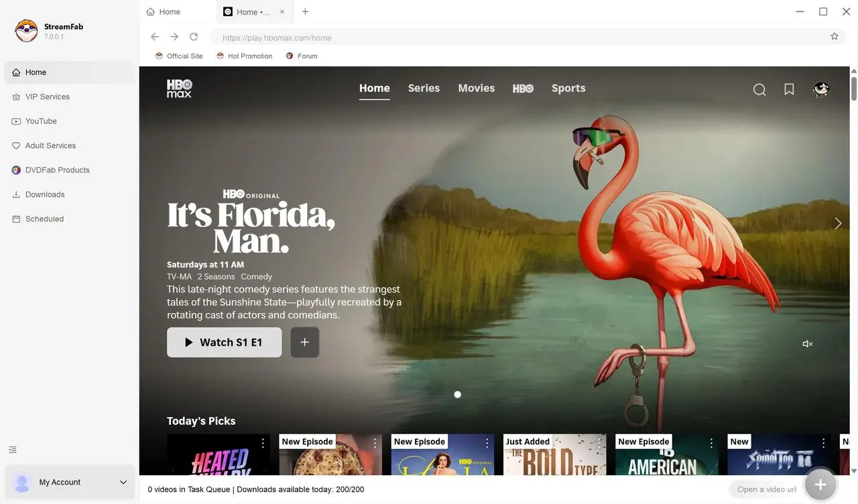Click the hbomax URL address field
Image resolution: width=858 pixels, height=504 pixels.
tap(516, 38)
